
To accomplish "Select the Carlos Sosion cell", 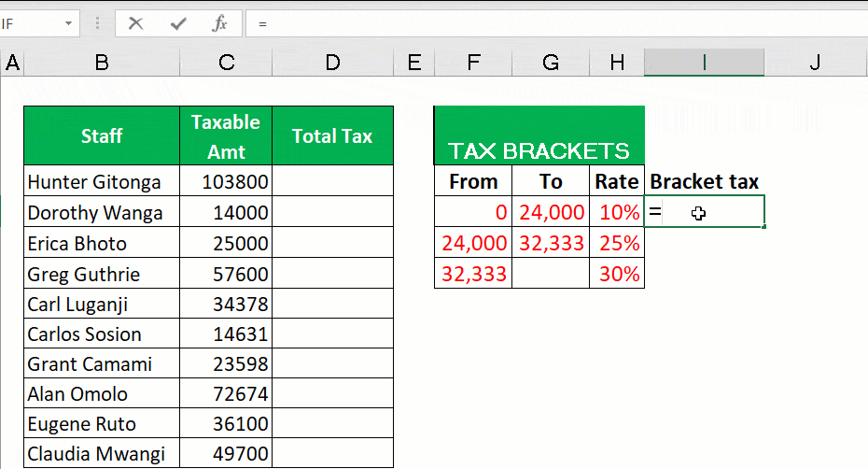I will coord(102,334).
